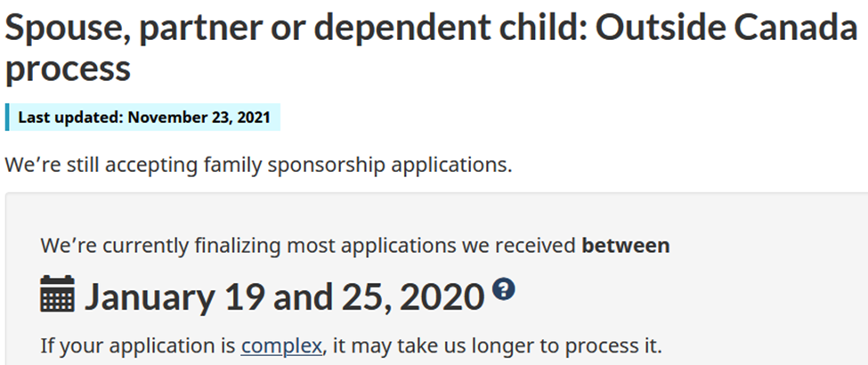Screen dimensions: 868x365
Task: Select the "Last updated: November 23, 2021" badge
Action: click(142, 118)
